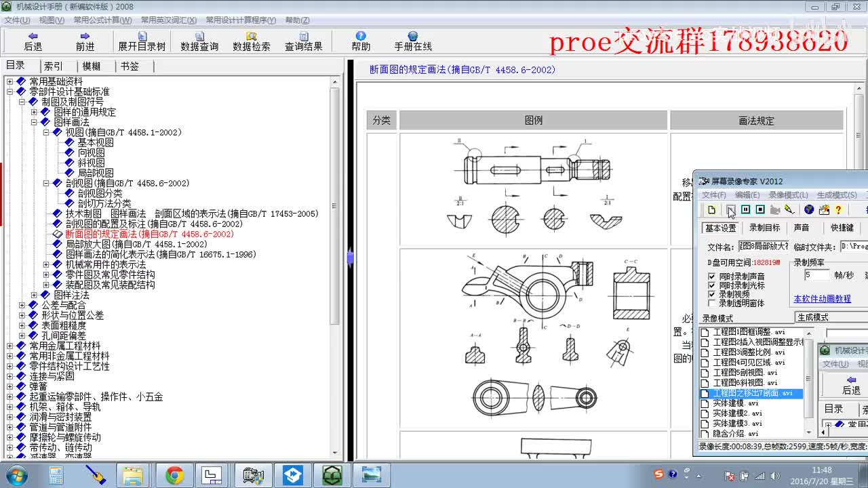This screenshot has width=868, height=488.
Task: Click the file icon beside 实体建模.avi
Action: 705,403
